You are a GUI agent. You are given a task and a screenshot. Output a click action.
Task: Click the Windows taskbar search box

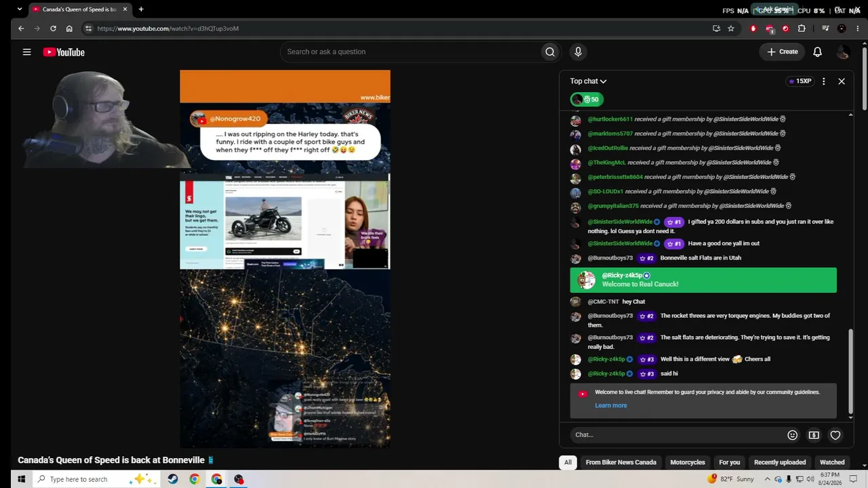click(96, 479)
